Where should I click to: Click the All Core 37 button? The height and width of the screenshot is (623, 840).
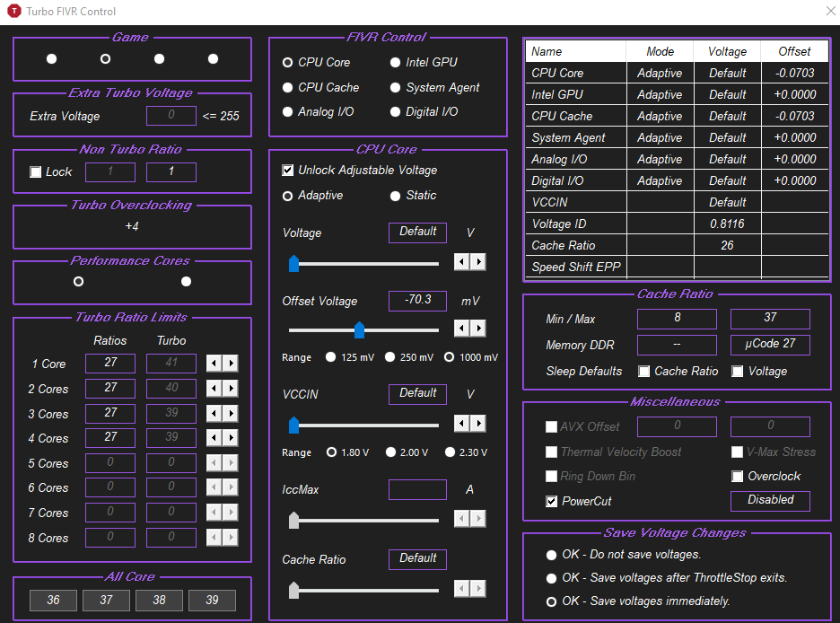106,600
